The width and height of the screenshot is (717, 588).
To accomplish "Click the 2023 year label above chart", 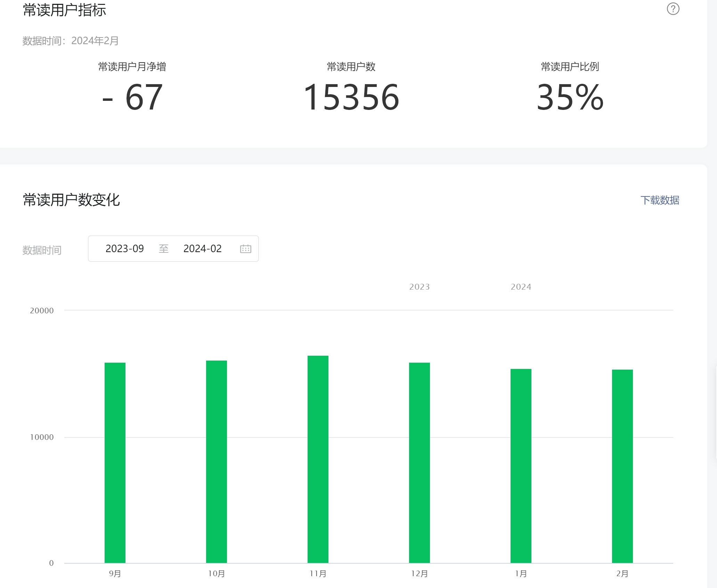I will (x=419, y=287).
